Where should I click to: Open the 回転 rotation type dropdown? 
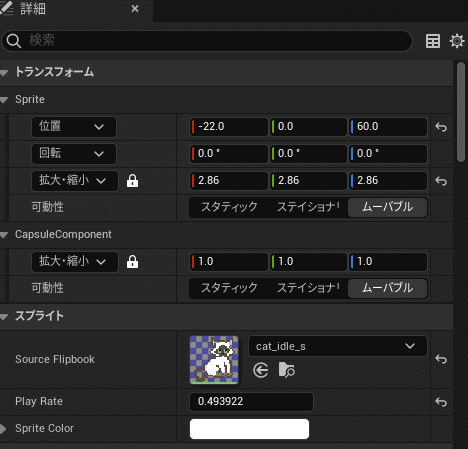coord(74,154)
